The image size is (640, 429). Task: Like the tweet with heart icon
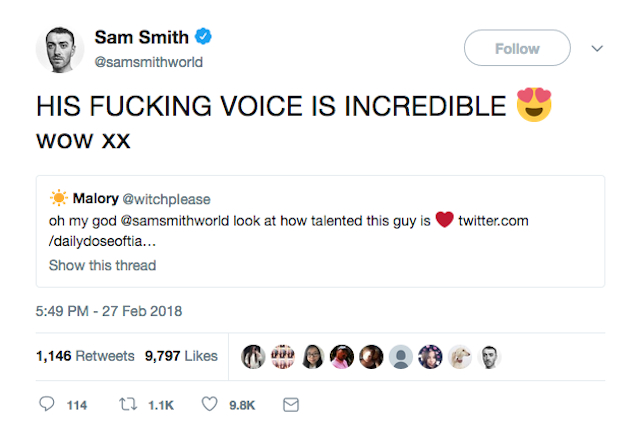coord(210,405)
